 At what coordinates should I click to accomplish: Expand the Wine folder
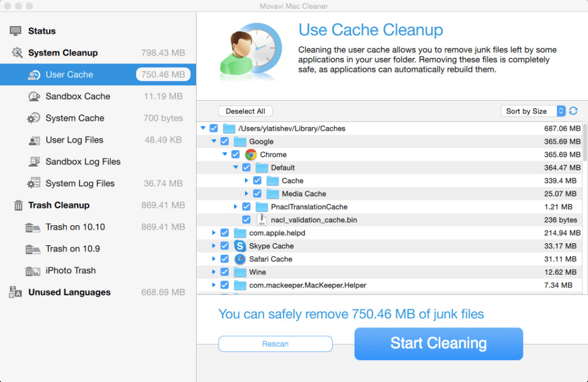(x=214, y=272)
